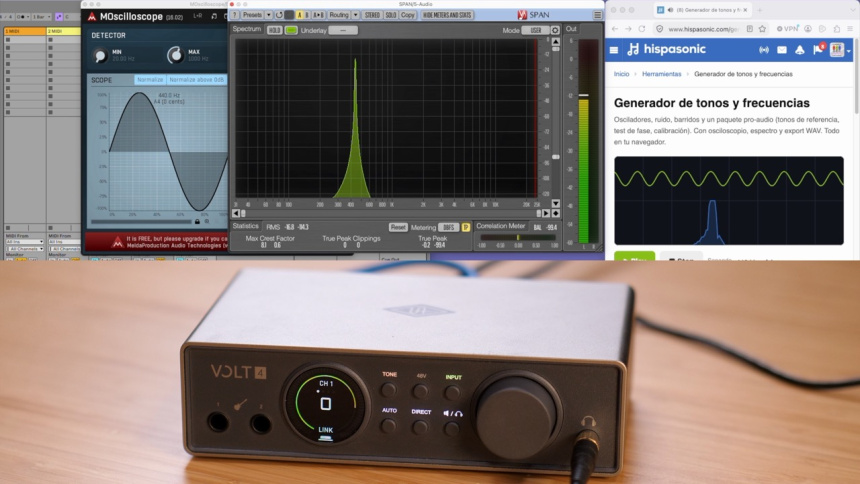Click the magnifier icon below the scope
Image resolution: width=860 pixels, height=484 pixels.
point(207,222)
